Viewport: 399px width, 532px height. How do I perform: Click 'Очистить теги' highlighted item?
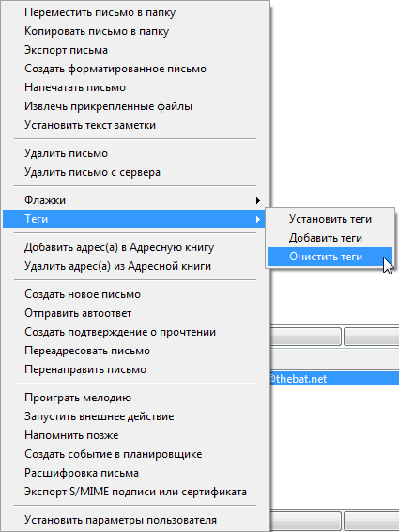330,257
